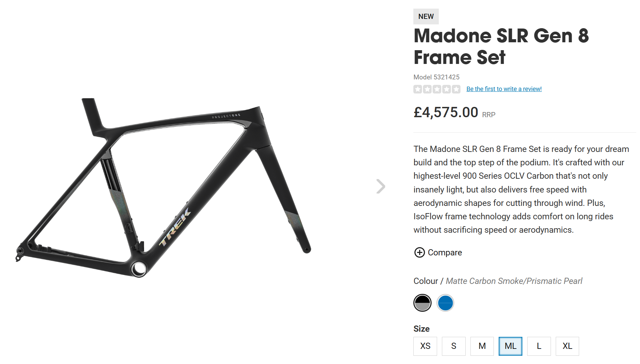
Task: Pick frame size M
Action: pos(482,346)
